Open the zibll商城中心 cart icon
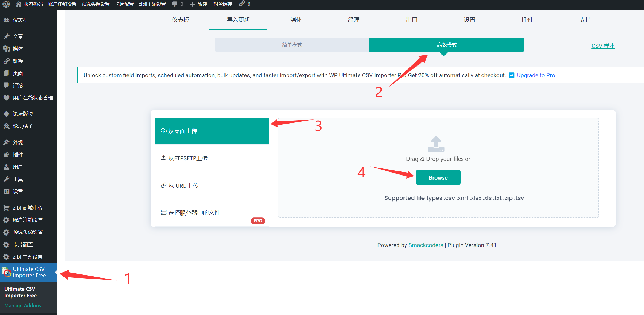This screenshot has height=315, width=644. tap(6, 208)
